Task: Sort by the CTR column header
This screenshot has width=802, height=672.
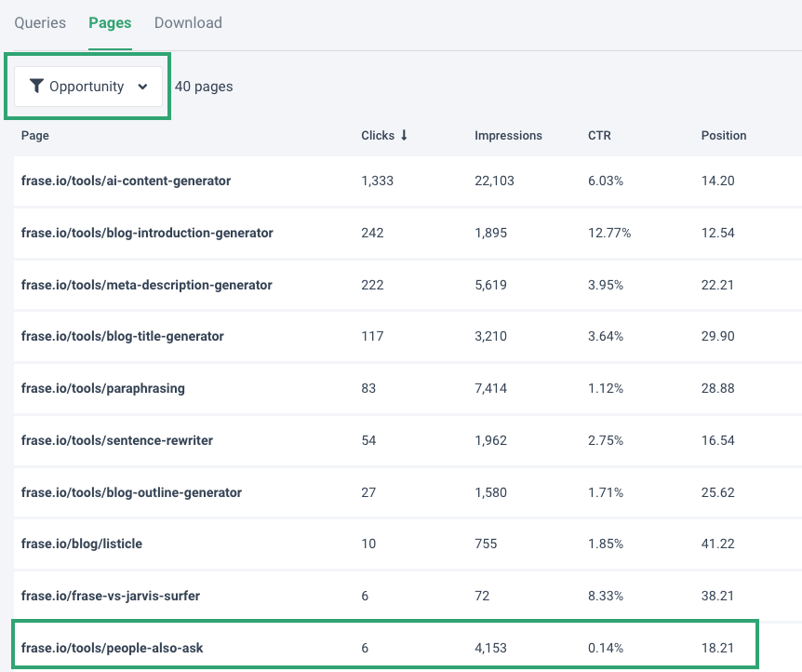Action: (x=599, y=136)
